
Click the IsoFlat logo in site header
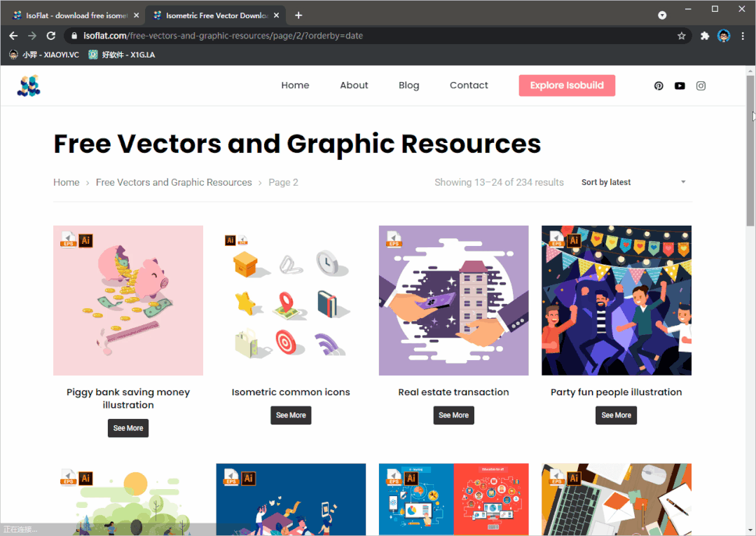tap(29, 85)
